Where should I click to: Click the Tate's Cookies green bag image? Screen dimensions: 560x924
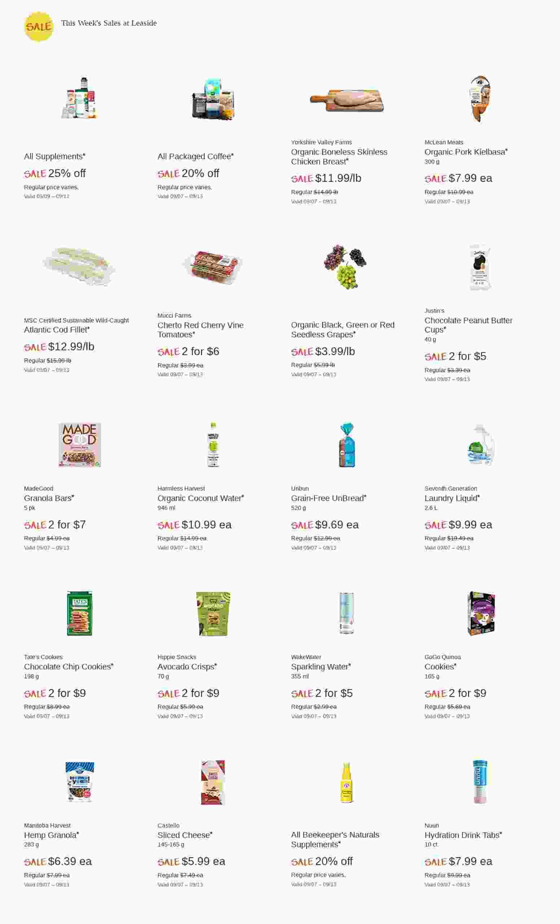coord(79,614)
